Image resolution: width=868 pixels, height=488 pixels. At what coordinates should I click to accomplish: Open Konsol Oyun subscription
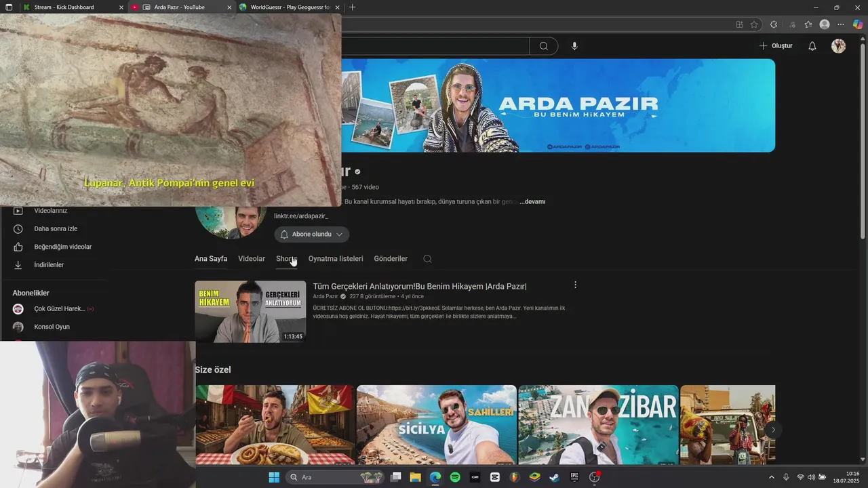coord(52,327)
